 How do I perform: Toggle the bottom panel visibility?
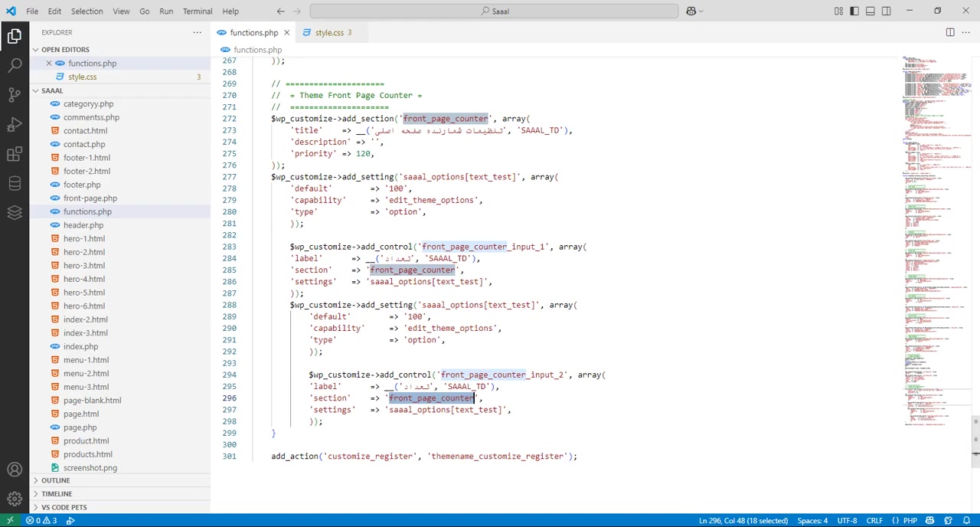(871, 11)
